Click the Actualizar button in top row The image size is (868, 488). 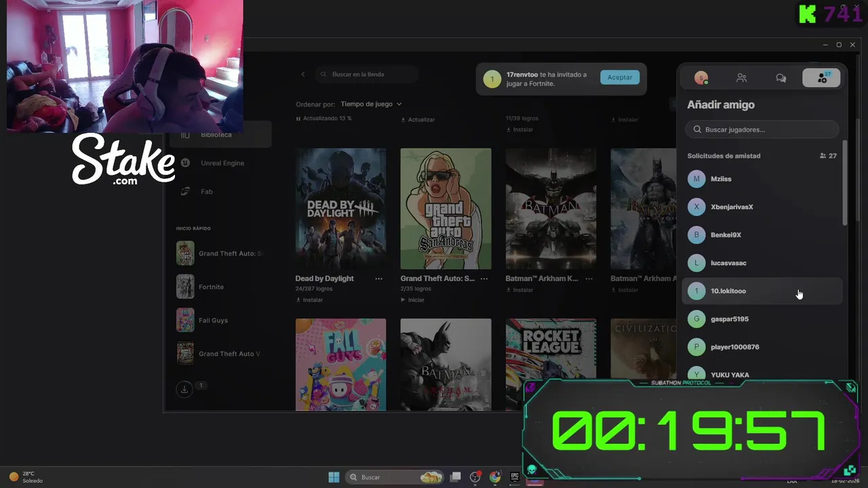coord(418,119)
